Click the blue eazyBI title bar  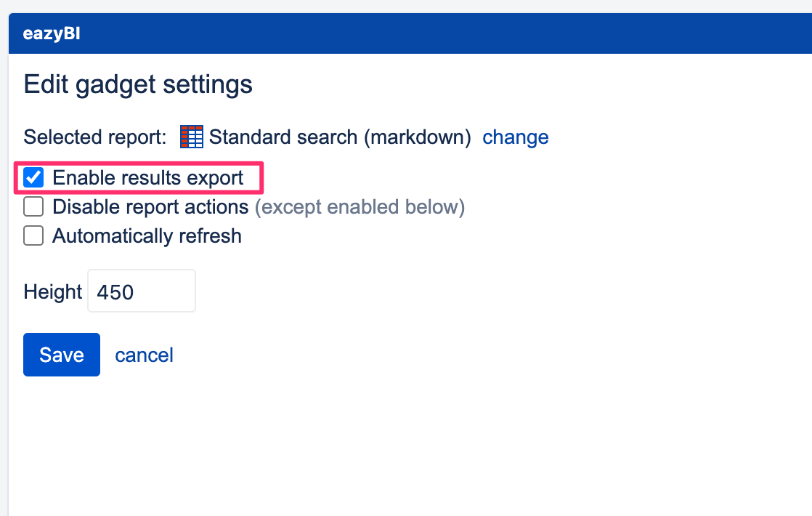[407, 33]
